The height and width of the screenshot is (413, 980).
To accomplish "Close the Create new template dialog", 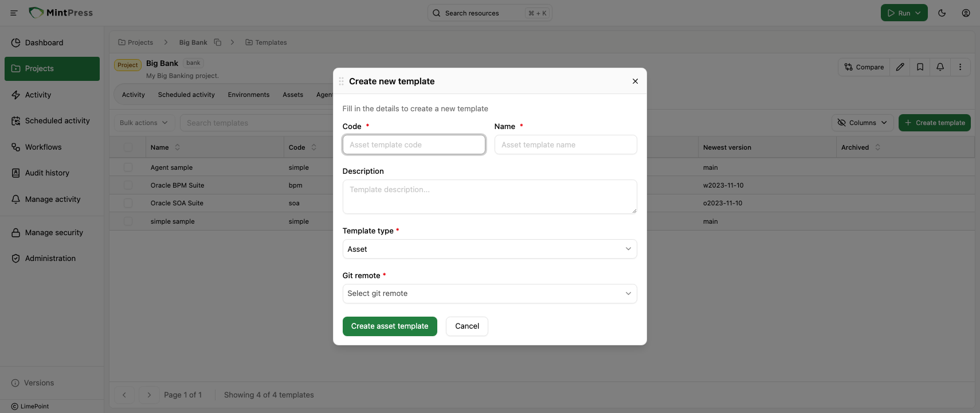I will pyautogui.click(x=635, y=81).
